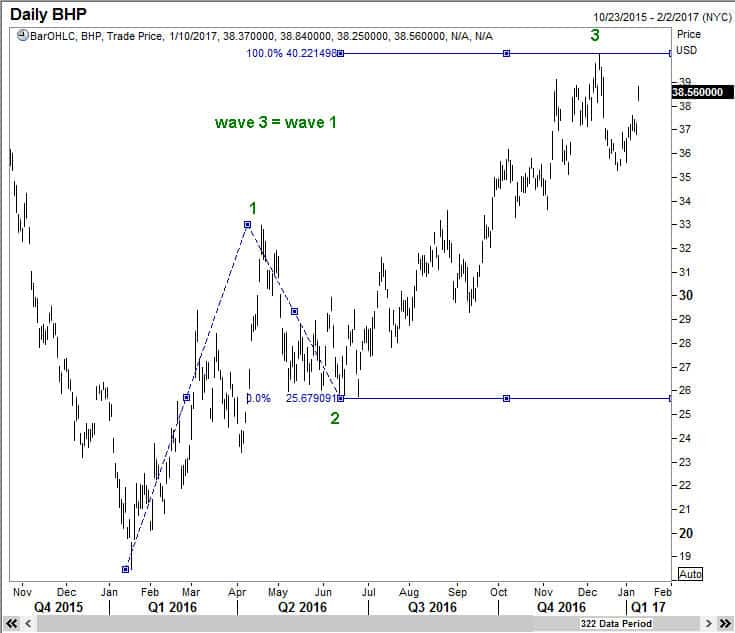Screen dimensions: 735x633
Task: Click the BarOHLC series clock icon
Action: coord(22,36)
